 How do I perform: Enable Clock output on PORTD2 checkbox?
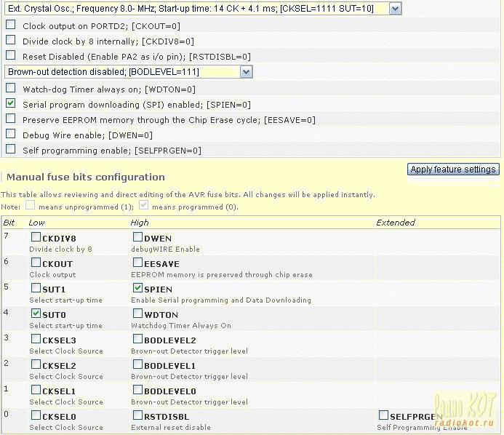11,25
